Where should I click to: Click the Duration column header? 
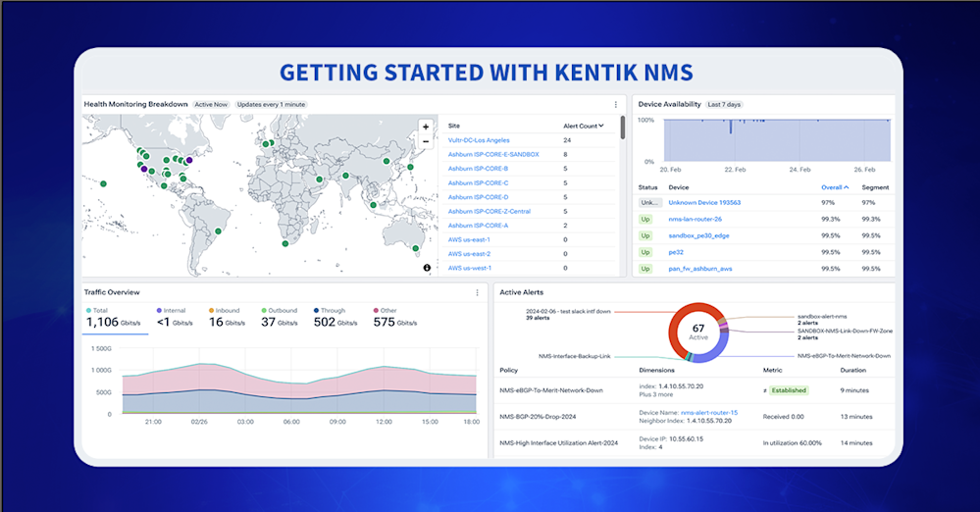[853, 370]
